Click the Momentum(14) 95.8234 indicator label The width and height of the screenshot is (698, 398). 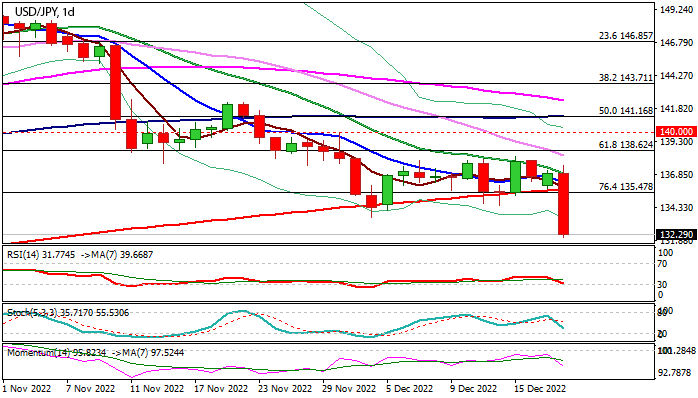57,353
